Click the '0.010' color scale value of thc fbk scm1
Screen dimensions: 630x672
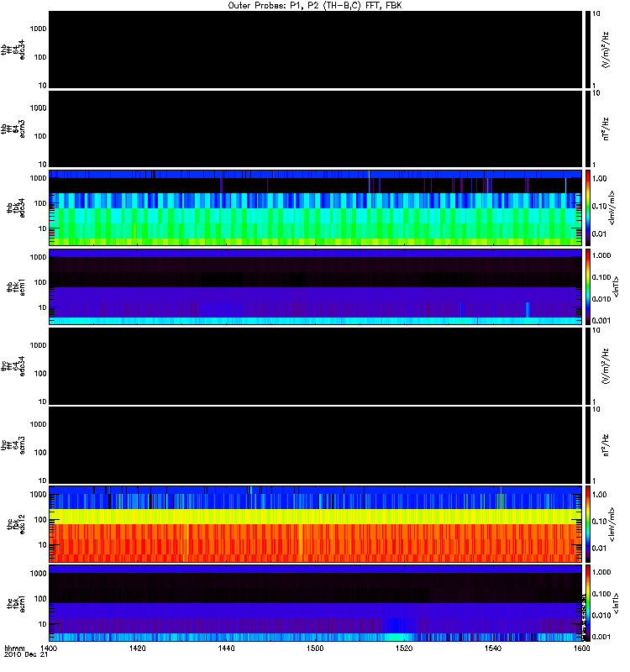(601, 616)
